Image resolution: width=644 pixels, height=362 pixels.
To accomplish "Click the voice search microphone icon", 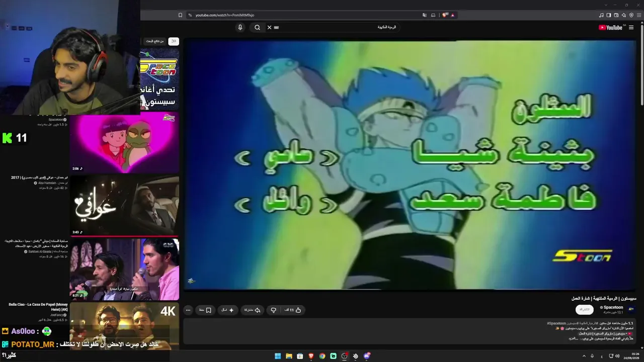I will coord(240,27).
